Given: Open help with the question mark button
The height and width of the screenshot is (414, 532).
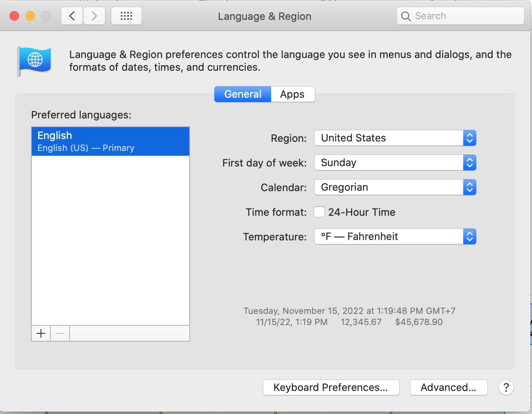Looking at the screenshot, I should (x=506, y=387).
